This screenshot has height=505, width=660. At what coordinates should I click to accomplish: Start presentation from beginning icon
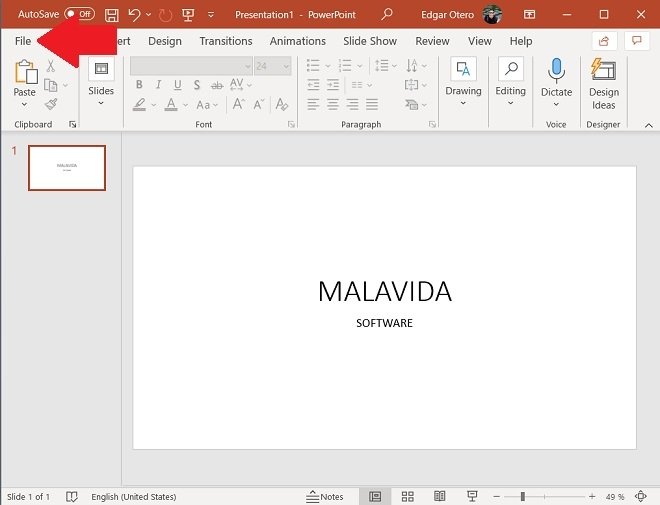point(188,15)
